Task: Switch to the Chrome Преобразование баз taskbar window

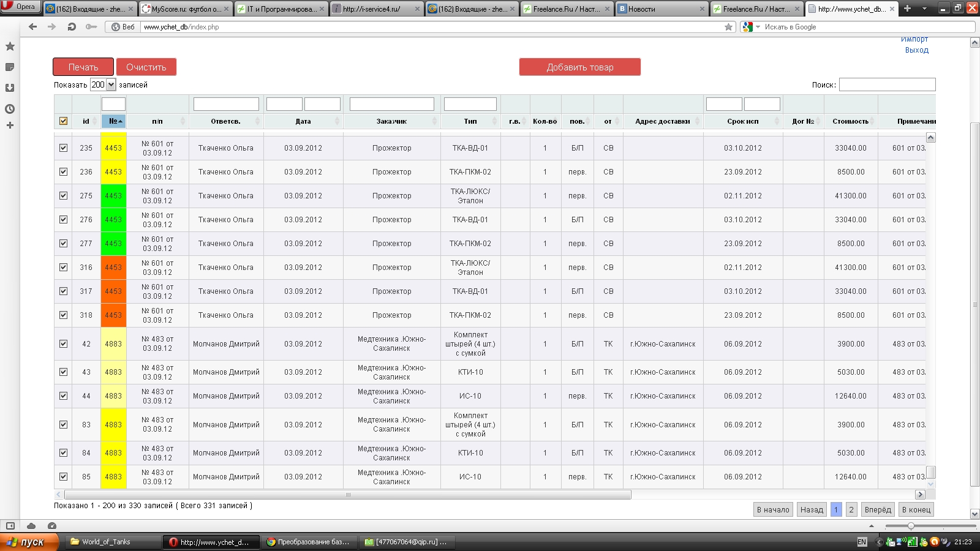Action: [x=309, y=542]
